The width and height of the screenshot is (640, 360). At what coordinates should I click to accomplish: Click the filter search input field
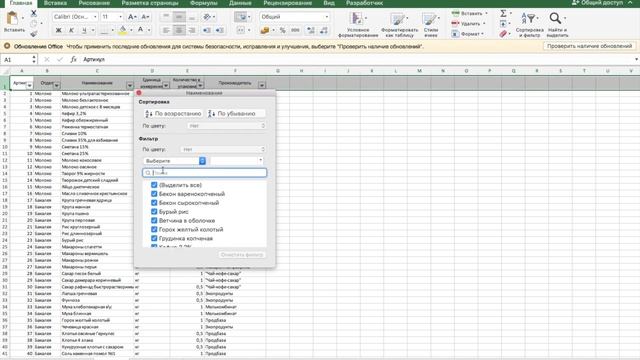tap(204, 173)
